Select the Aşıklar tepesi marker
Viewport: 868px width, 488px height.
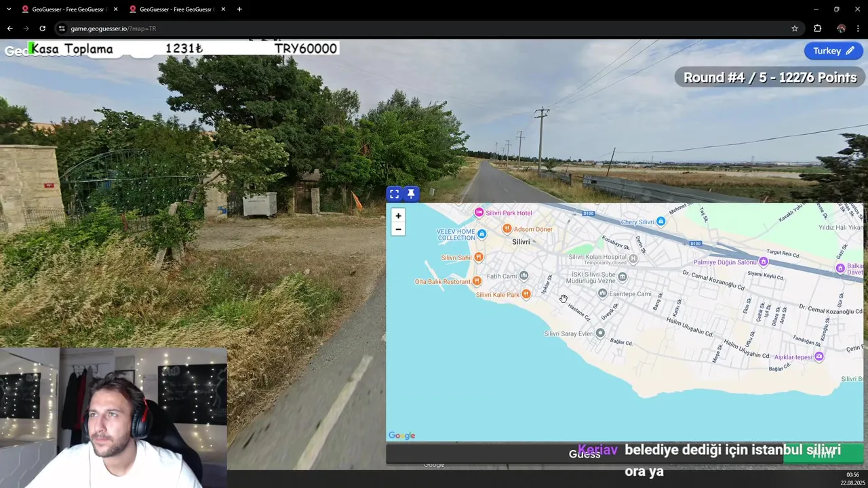point(819,357)
